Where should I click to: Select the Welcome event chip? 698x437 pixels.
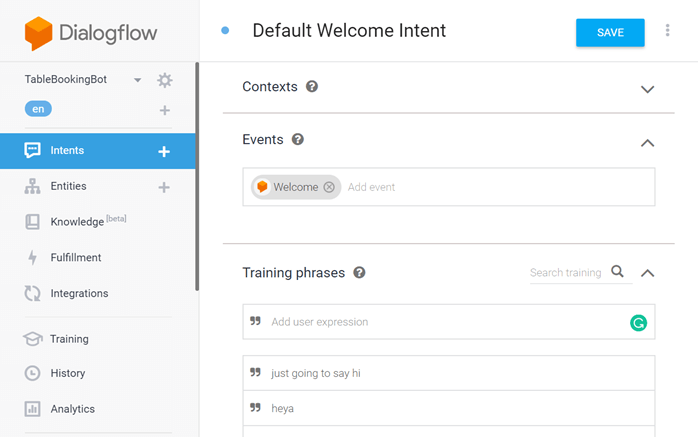(x=296, y=187)
